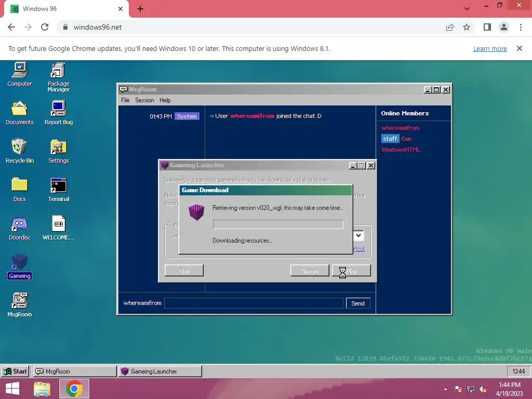The height and width of the screenshot is (399, 532).
Task: Select WindowsHTML in Online Members list
Action: [x=401, y=150]
